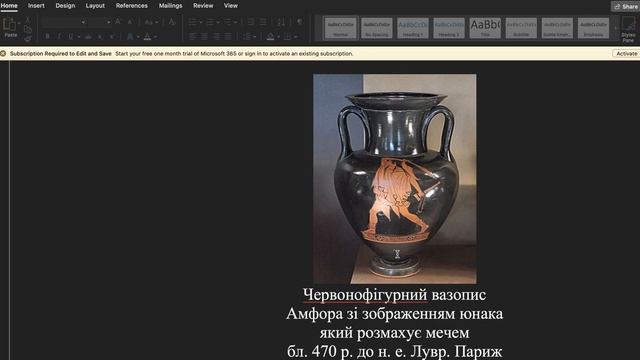Decrease font size with smaller A icon
This screenshot has height=360, width=640.
(x=130, y=22)
